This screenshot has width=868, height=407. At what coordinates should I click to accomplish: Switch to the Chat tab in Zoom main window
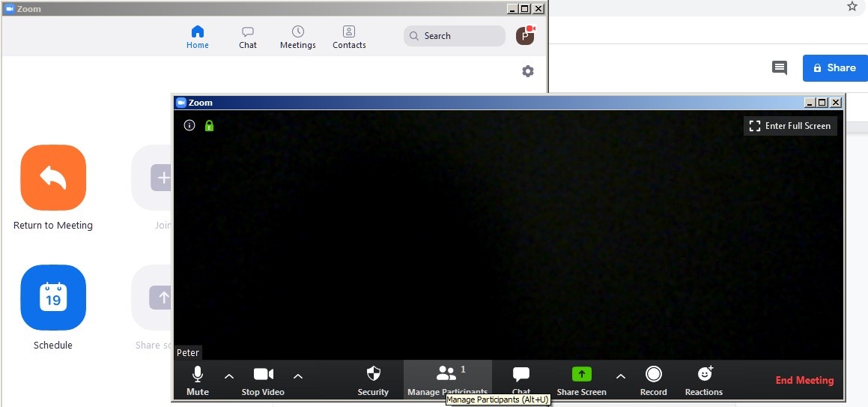[247, 37]
